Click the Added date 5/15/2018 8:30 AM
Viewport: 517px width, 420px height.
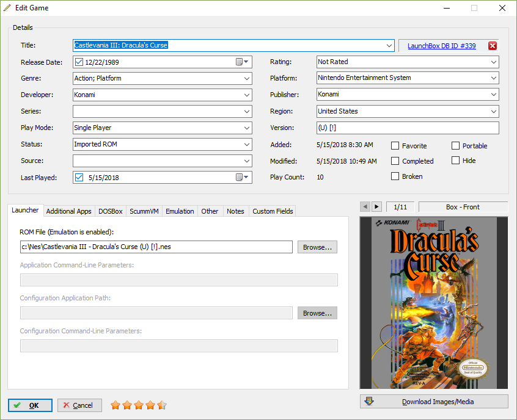tap(345, 145)
